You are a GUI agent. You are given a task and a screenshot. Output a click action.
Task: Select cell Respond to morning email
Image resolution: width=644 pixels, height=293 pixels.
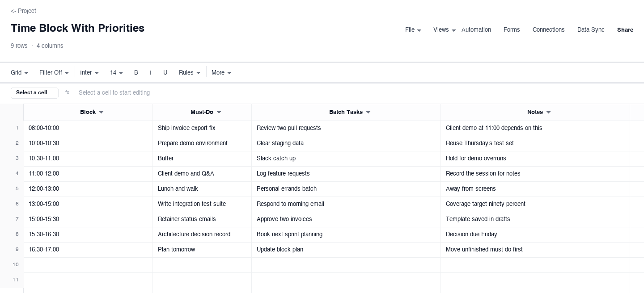pyautogui.click(x=346, y=204)
